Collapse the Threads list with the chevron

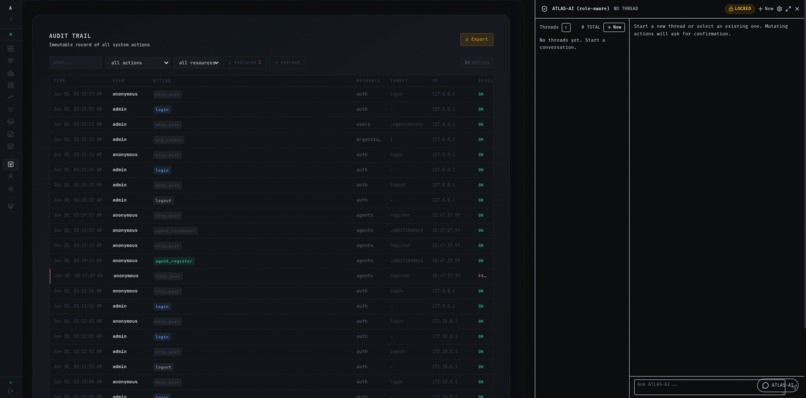[566, 27]
